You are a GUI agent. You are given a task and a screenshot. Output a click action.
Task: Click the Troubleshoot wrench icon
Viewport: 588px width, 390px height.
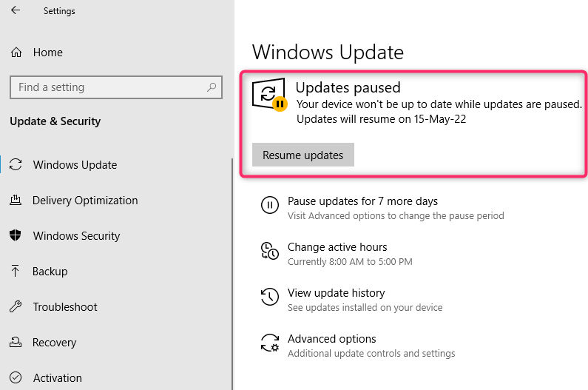[16, 307]
